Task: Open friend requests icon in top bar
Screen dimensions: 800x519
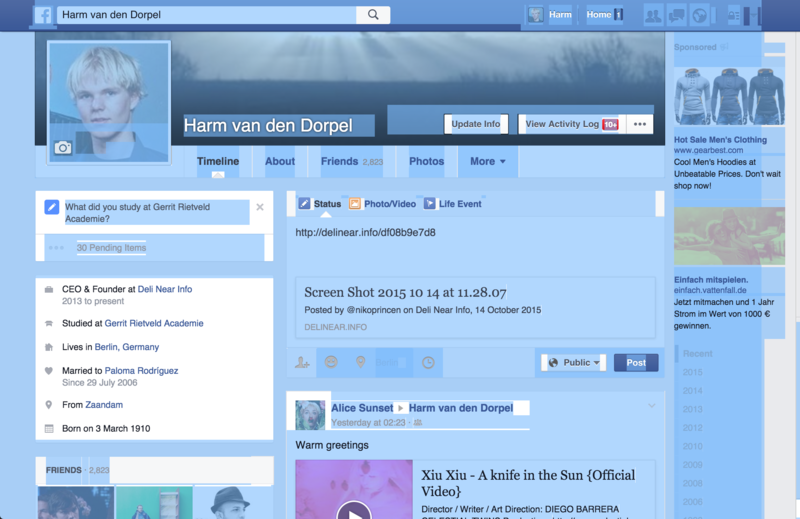Action: 653,15
